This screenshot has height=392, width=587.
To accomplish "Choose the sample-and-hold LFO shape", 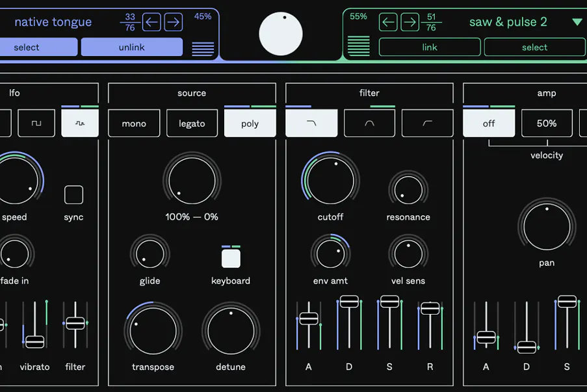I will coord(80,124).
